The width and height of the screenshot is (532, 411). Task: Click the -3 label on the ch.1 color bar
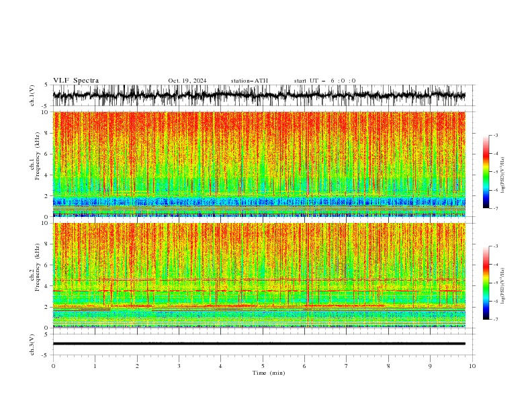[x=496, y=135]
